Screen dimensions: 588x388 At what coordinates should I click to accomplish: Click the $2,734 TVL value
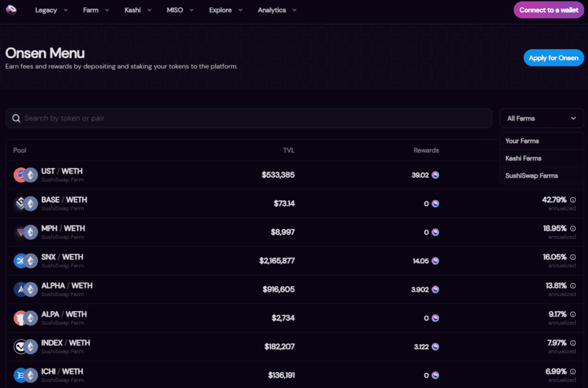pos(283,318)
